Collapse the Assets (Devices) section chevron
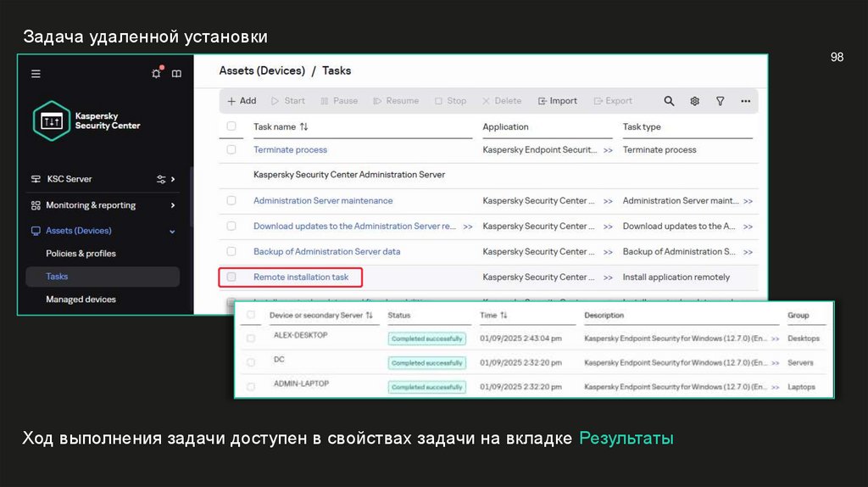The image size is (868, 487). coord(172,232)
